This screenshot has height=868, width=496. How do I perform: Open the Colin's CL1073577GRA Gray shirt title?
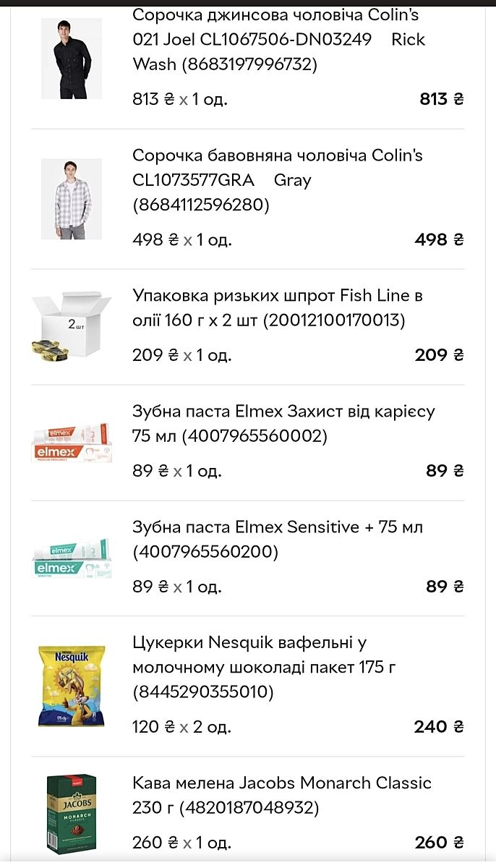277,180
